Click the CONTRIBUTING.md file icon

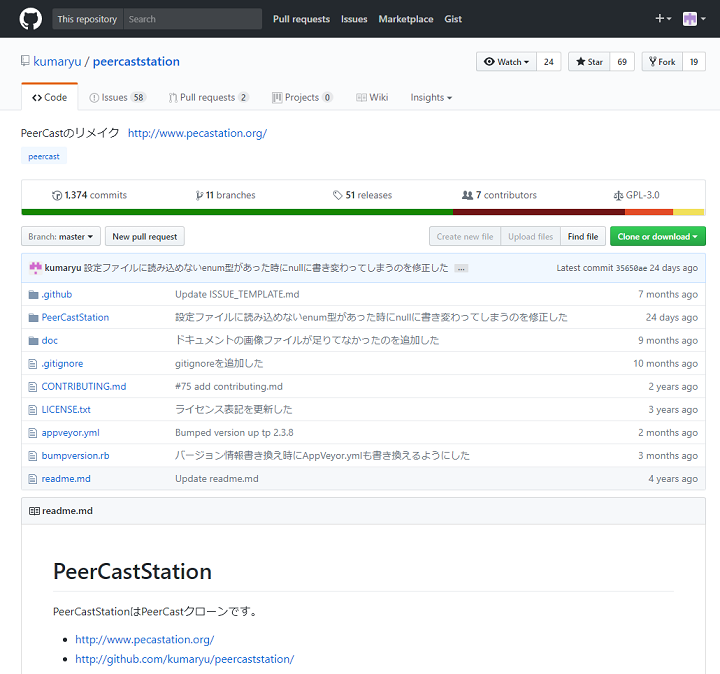tap(33, 387)
